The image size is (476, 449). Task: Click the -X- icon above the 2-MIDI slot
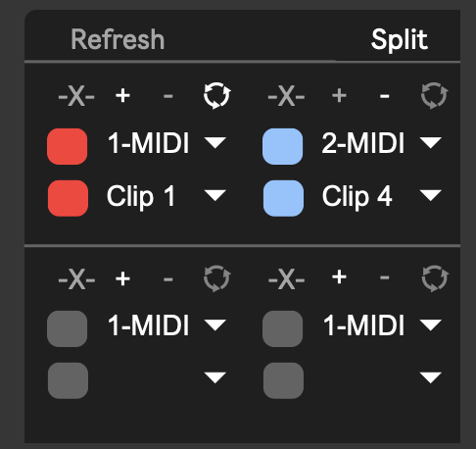286,96
